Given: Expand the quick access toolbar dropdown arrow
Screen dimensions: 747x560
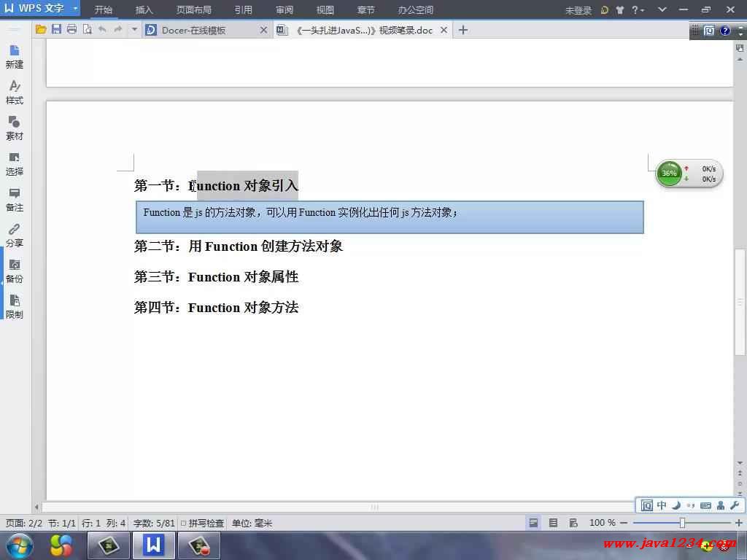Looking at the screenshot, I should click(134, 30).
